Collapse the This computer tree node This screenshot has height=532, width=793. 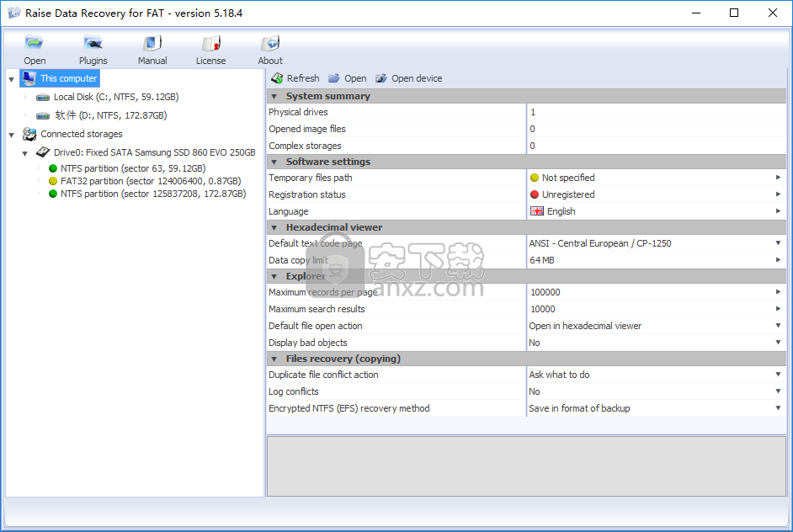coord(11,79)
